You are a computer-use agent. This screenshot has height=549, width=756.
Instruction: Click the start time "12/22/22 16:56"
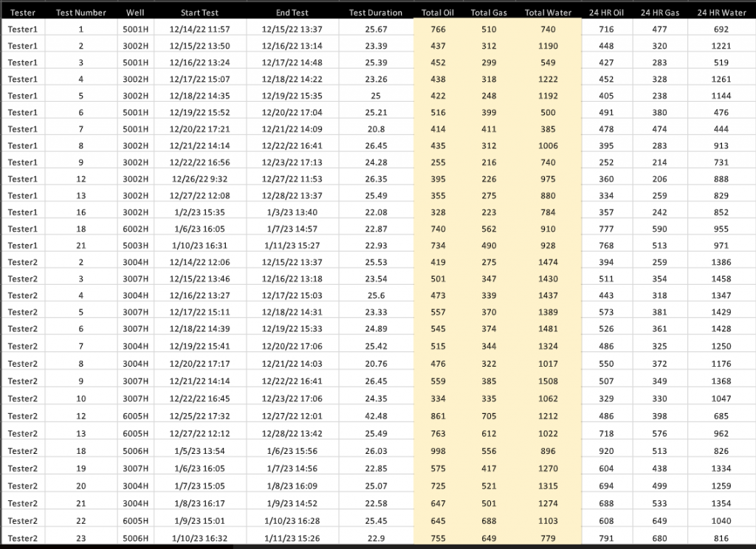(199, 162)
